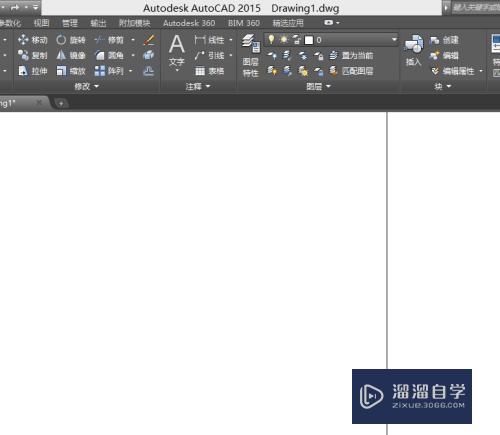Toggle layer lock padlock icon

296,40
